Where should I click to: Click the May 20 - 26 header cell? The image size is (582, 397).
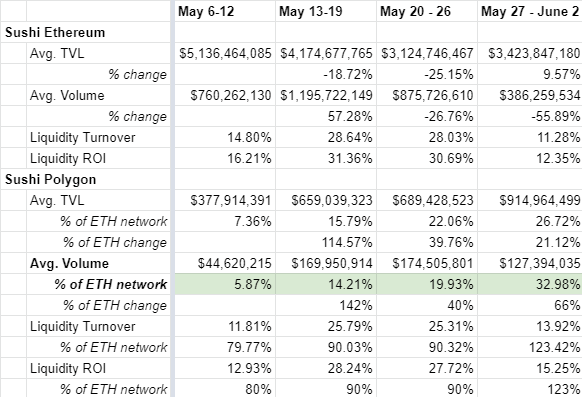(426, 11)
